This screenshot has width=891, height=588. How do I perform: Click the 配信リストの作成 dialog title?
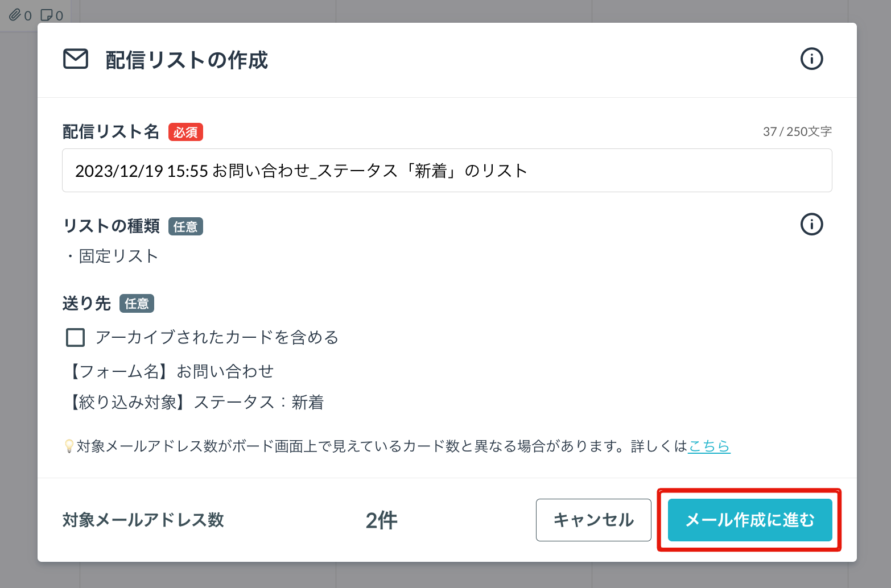click(187, 60)
